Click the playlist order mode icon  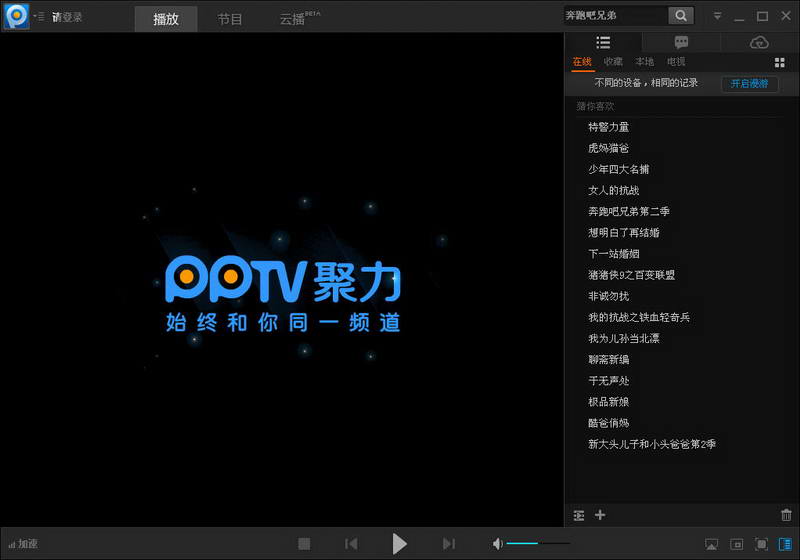579,516
